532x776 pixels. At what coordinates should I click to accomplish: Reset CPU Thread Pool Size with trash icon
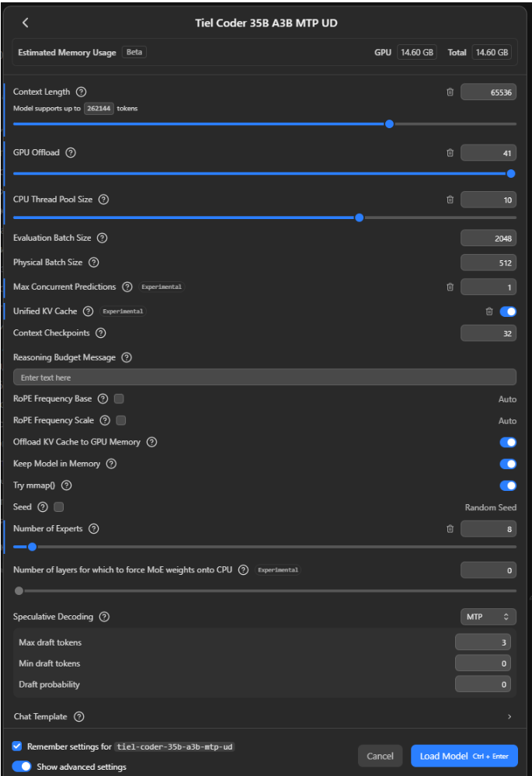[450, 200]
